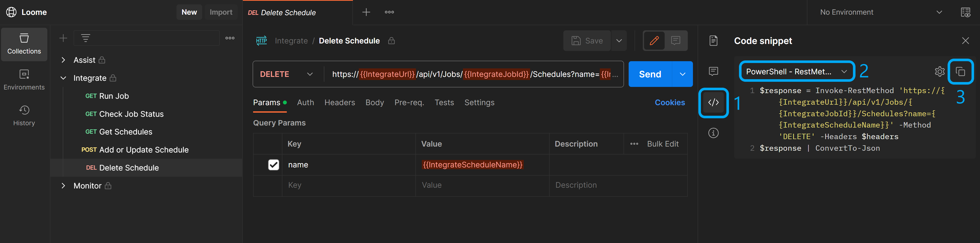This screenshot has height=243, width=980.
Task: Switch to the Body tab
Action: [x=374, y=103]
